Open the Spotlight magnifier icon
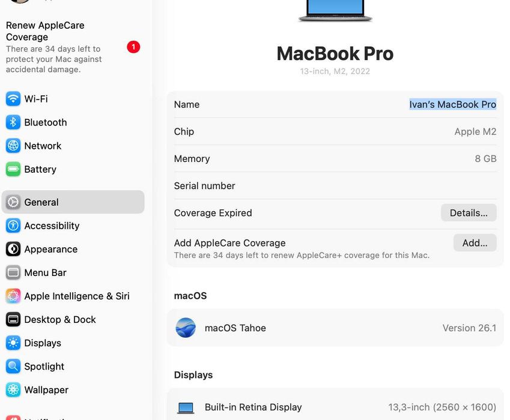 [x=13, y=367]
